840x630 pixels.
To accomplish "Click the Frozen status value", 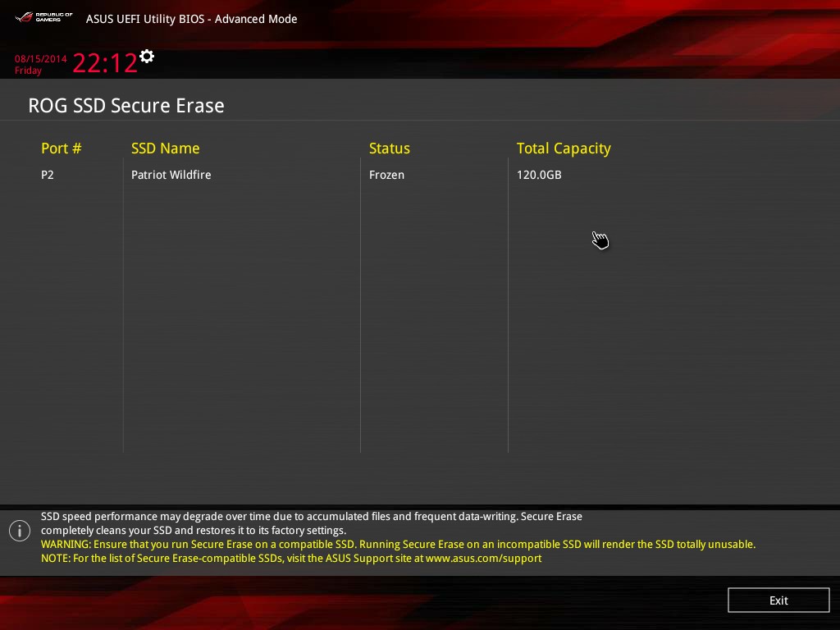I will click(x=386, y=175).
